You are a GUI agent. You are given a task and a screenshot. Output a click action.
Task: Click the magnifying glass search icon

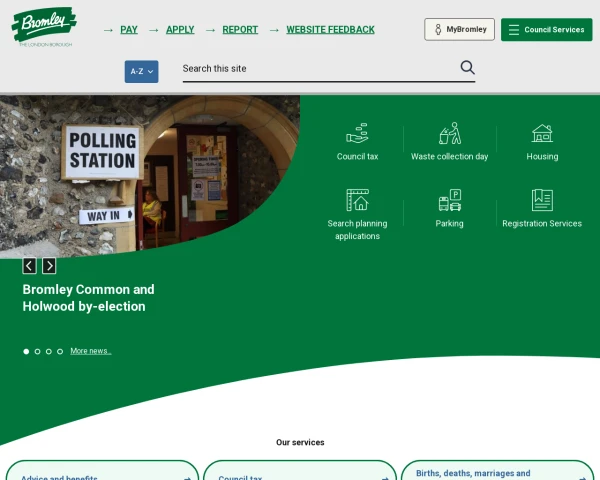click(467, 68)
